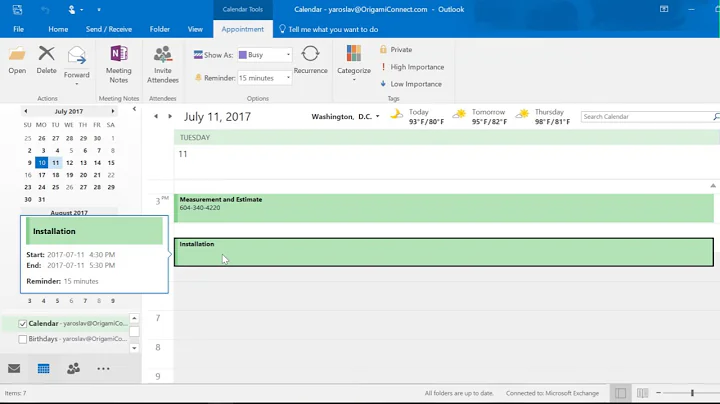Forward the appointment
The width and height of the screenshot is (720, 404).
[77, 62]
